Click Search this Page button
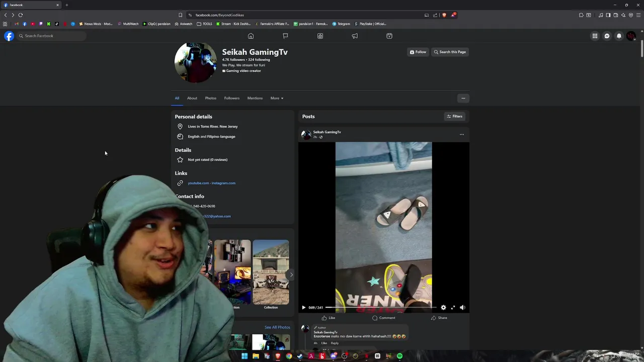 click(450, 52)
